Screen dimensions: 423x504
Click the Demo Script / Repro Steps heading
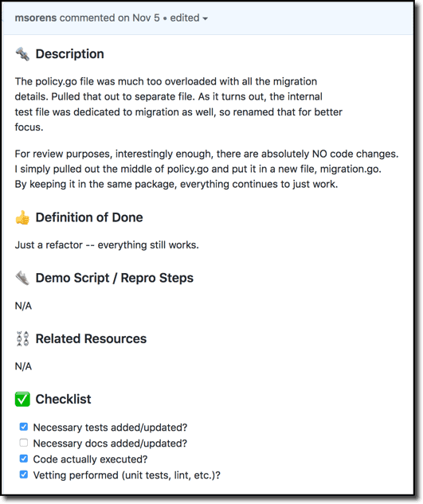(115, 278)
